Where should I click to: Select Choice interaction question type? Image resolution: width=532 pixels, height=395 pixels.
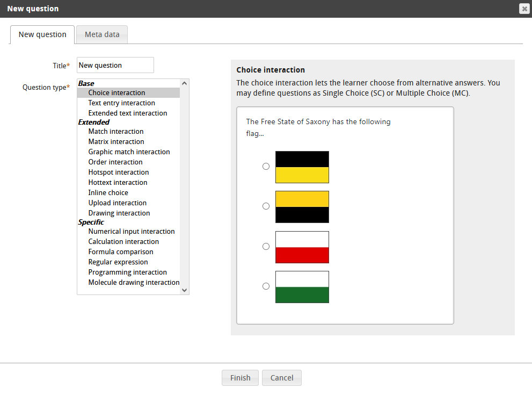click(x=129, y=93)
